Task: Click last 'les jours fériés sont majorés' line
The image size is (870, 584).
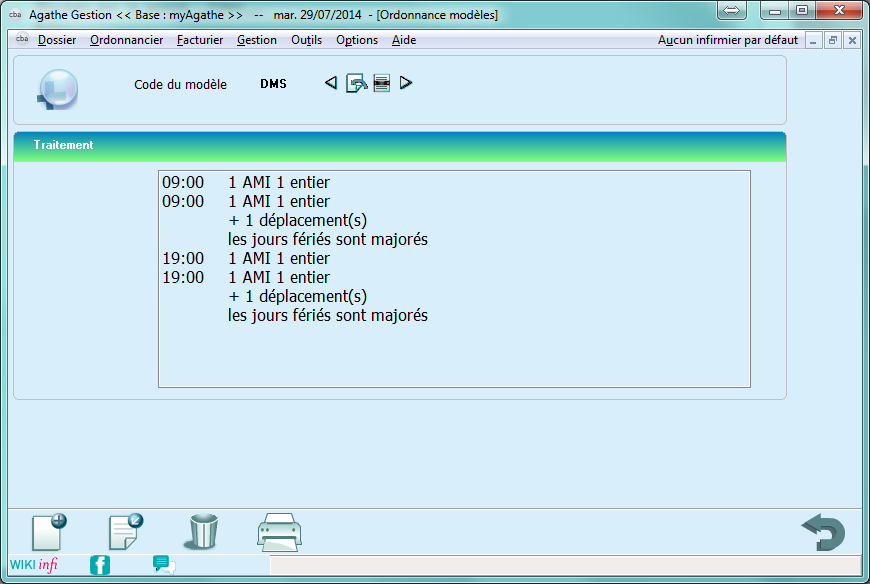Action: pyautogui.click(x=328, y=316)
